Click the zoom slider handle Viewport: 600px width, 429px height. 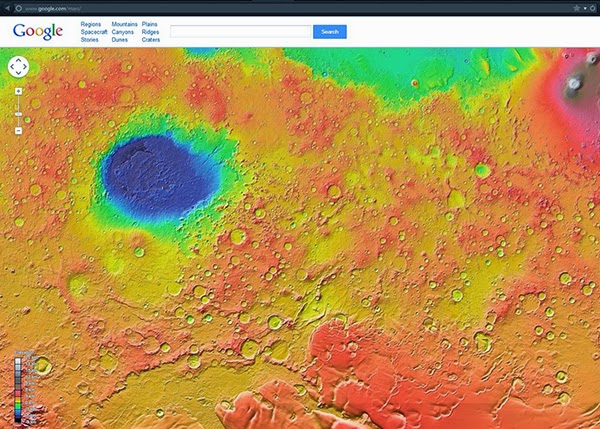pos(18,114)
